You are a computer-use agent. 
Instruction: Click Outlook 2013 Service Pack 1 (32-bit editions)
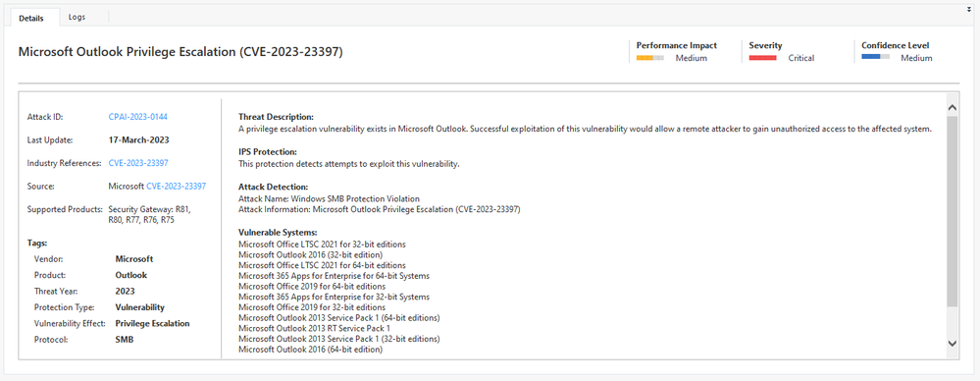[339, 339]
